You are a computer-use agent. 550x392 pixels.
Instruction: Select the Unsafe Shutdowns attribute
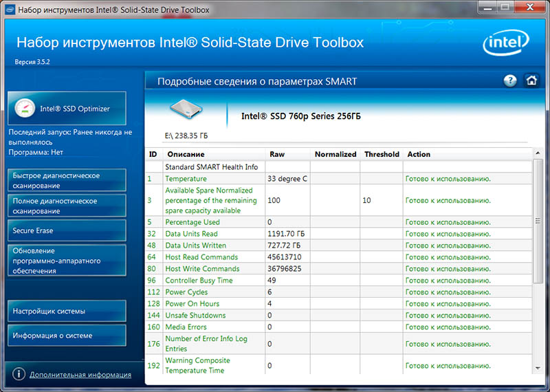(195, 315)
